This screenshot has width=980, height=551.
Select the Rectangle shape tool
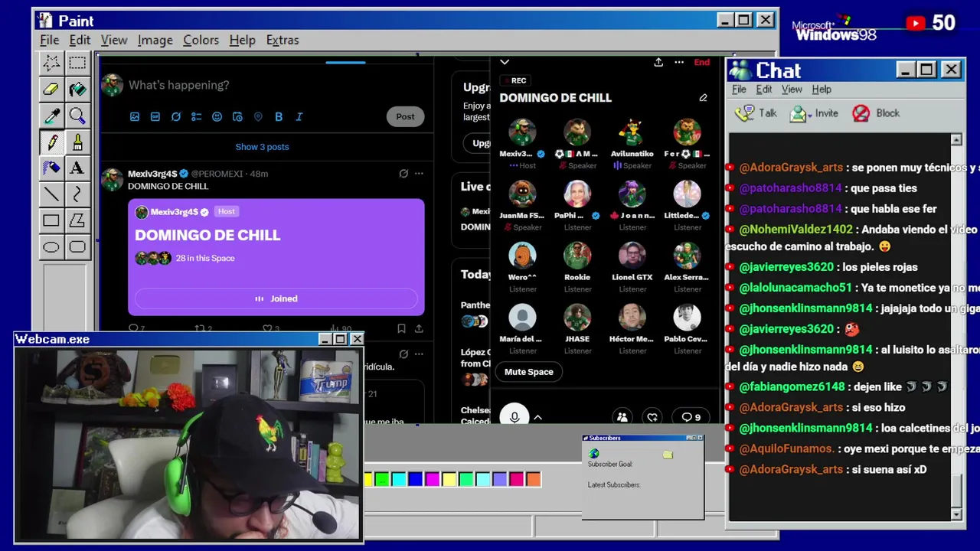point(51,220)
